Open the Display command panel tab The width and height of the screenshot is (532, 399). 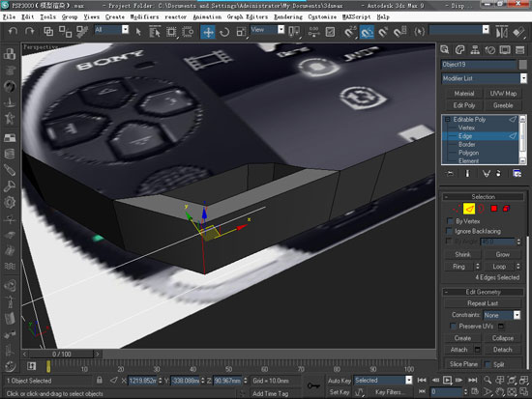coord(505,50)
